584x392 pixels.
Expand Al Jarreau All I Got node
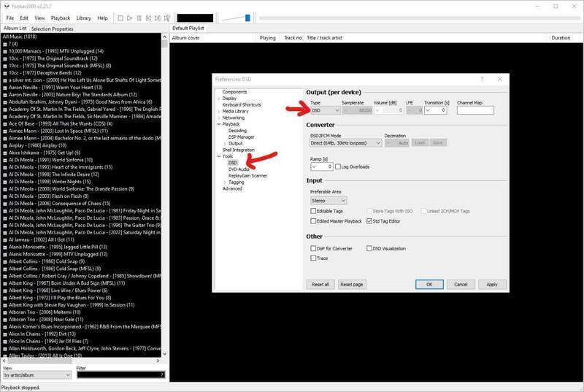pyautogui.click(x=5, y=240)
